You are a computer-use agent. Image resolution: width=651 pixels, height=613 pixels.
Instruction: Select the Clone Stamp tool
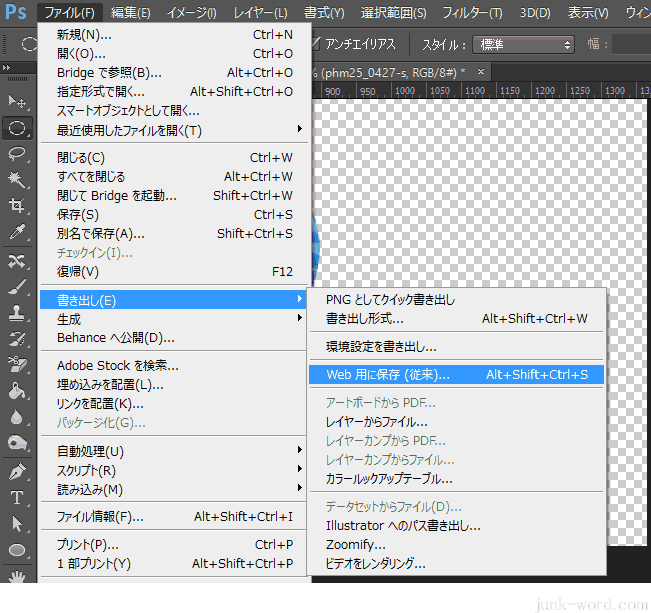17,313
